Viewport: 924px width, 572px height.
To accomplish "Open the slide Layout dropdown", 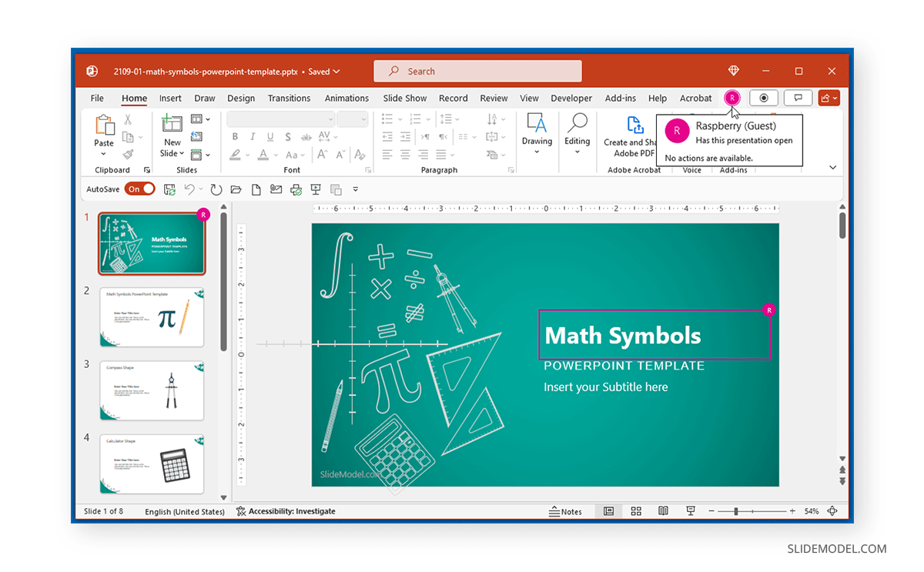I will pyautogui.click(x=200, y=119).
